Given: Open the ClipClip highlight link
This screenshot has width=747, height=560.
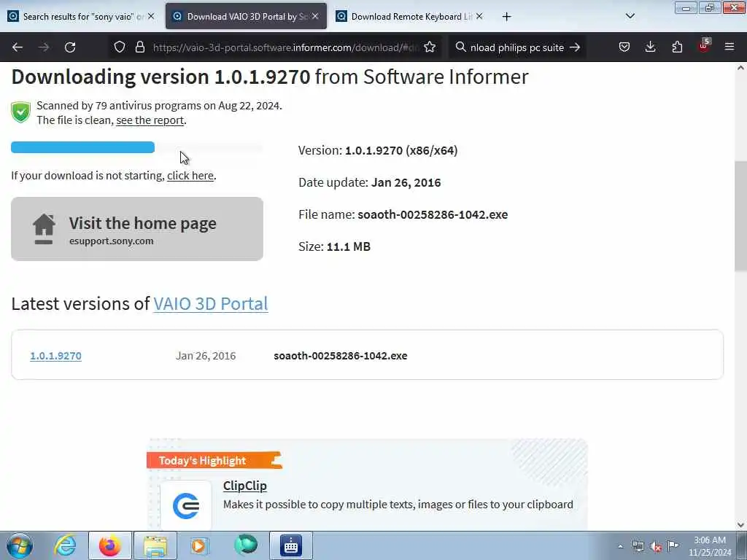Looking at the screenshot, I should point(245,486).
